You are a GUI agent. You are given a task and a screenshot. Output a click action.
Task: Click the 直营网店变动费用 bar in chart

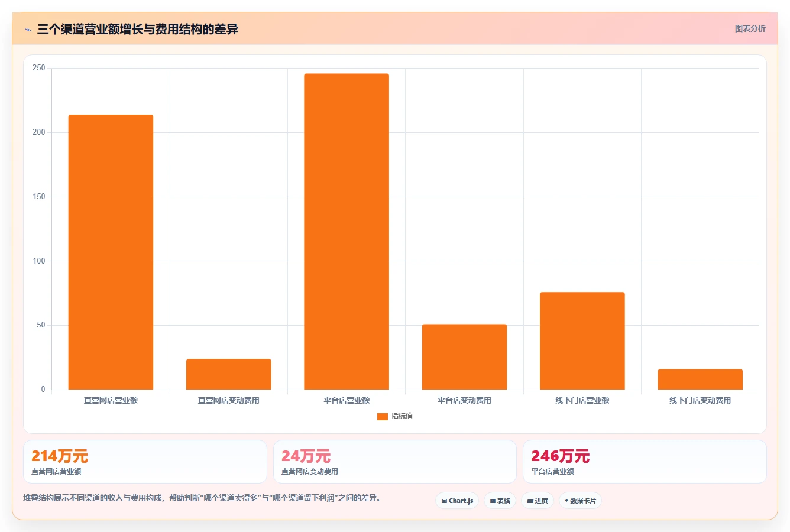tap(229, 374)
